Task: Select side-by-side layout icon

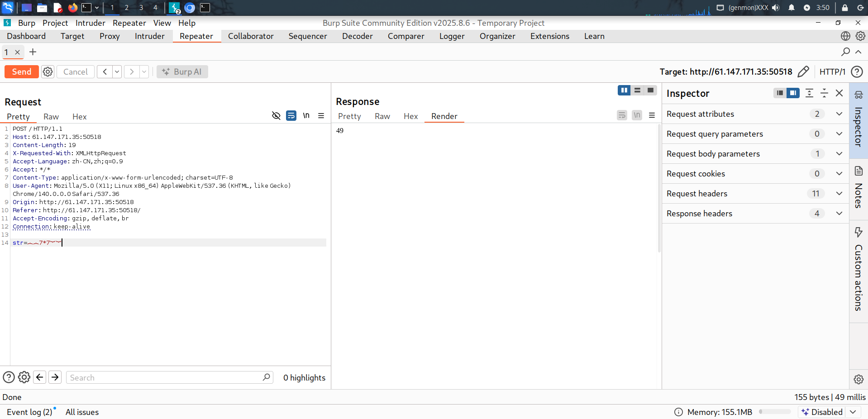Action: pyautogui.click(x=624, y=90)
